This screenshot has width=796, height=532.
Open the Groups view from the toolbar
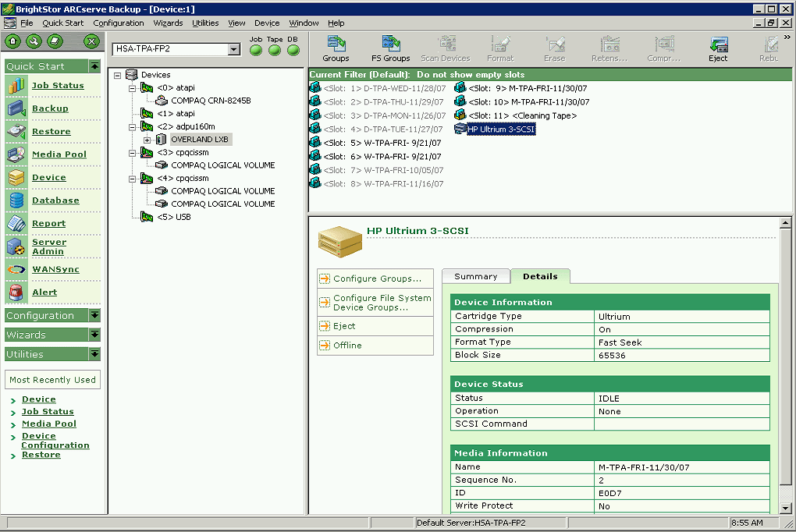coord(336,47)
